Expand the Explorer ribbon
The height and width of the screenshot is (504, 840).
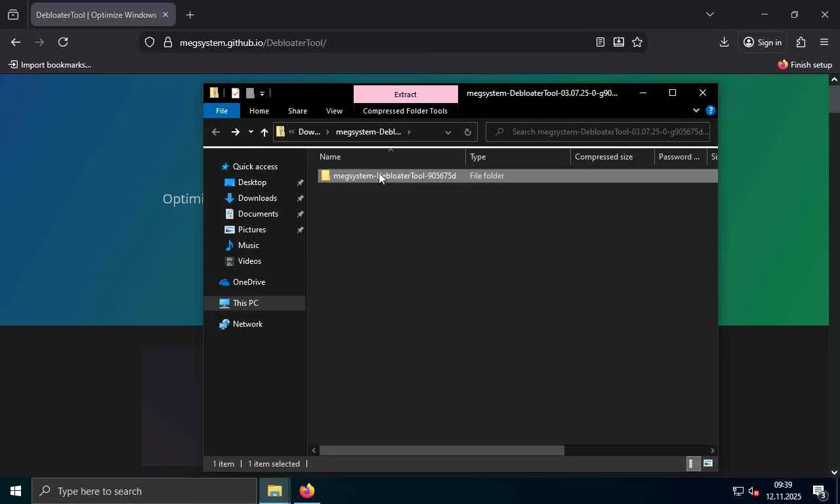click(x=696, y=110)
